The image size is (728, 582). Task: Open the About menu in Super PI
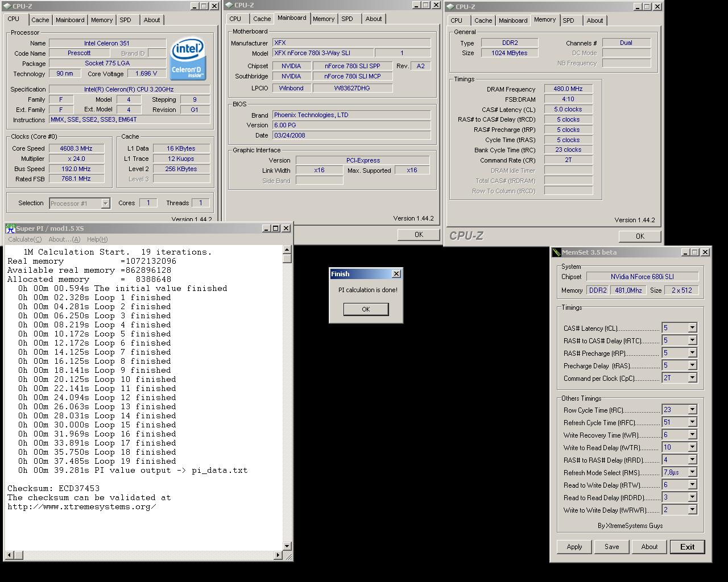coord(64,239)
